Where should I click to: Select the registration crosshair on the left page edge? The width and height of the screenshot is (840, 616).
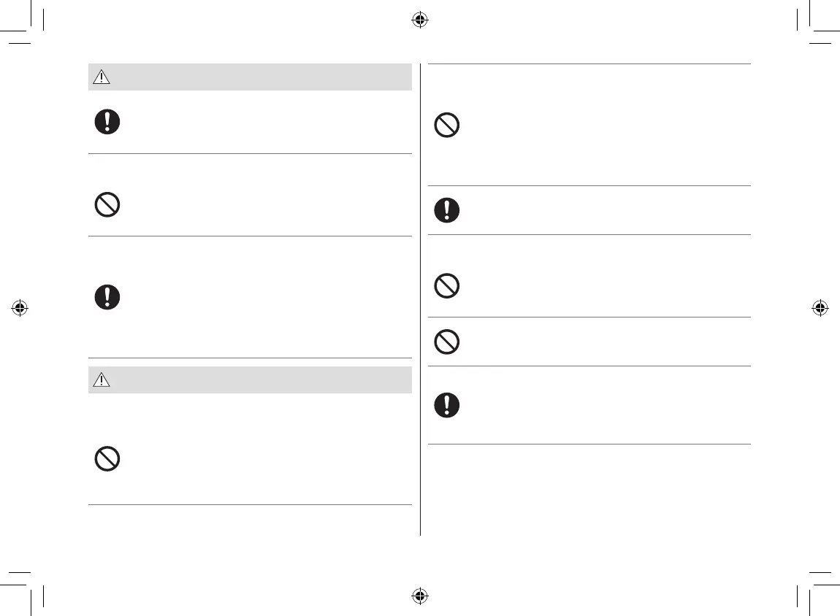click(x=20, y=308)
